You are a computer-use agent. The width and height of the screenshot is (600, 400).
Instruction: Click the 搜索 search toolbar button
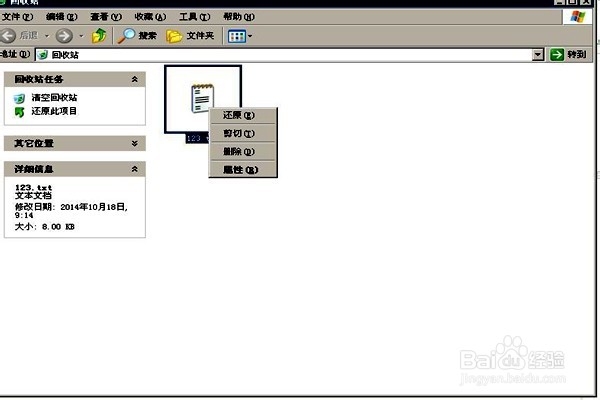click(137, 36)
